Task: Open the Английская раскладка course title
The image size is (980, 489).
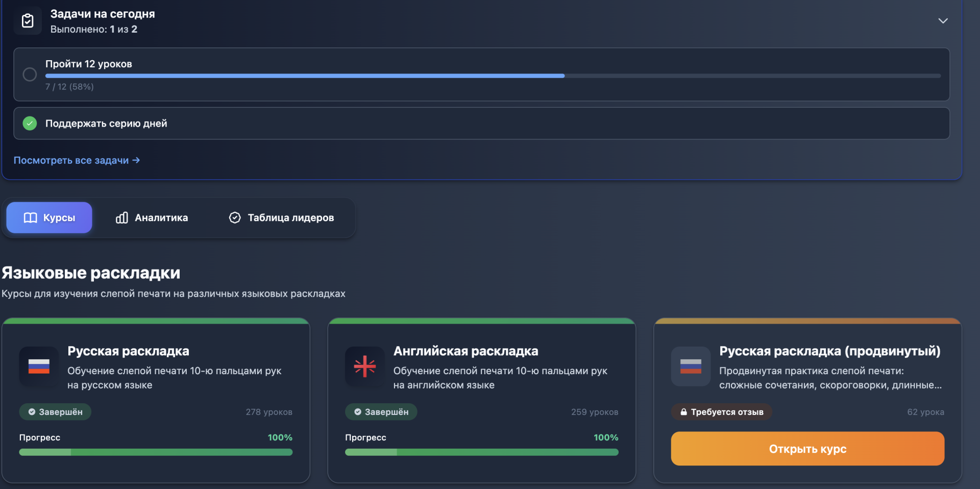Action: tap(465, 351)
